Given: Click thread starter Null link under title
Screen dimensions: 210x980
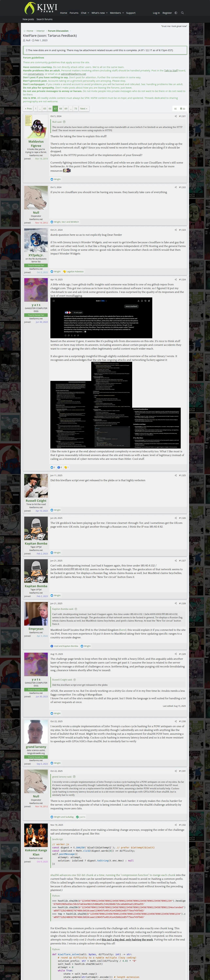Looking at the screenshot, I should [28, 40].
